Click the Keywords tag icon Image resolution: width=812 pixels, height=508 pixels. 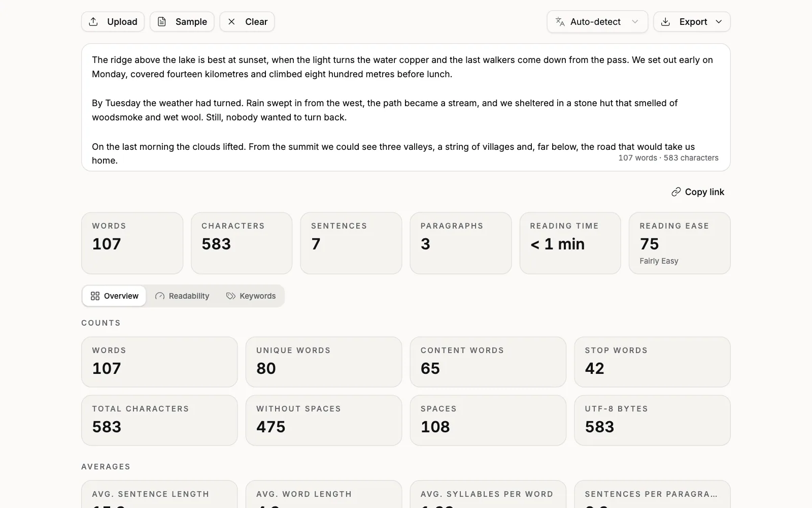pyautogui.click(x=231, y=296)
